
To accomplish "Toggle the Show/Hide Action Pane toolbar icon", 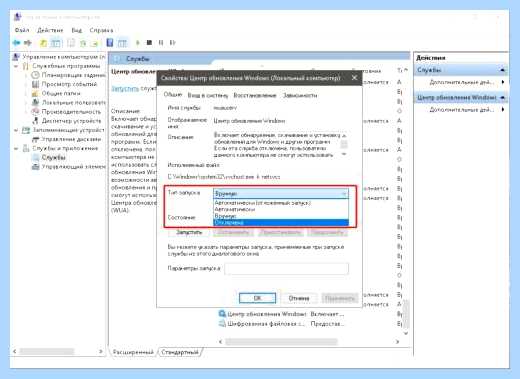I will 122,43.
